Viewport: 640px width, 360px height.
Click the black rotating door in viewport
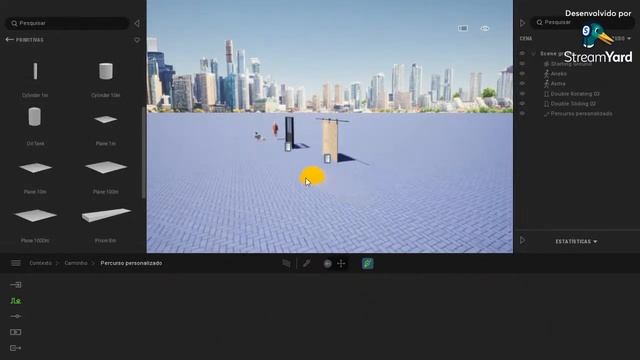coord(289,131)
